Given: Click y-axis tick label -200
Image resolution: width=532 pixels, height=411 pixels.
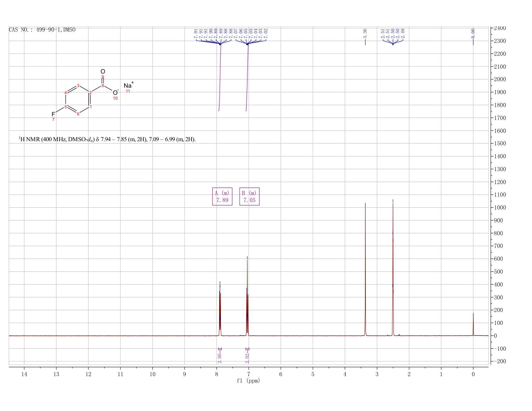Looking at the screenshot, I should [500, 361].
